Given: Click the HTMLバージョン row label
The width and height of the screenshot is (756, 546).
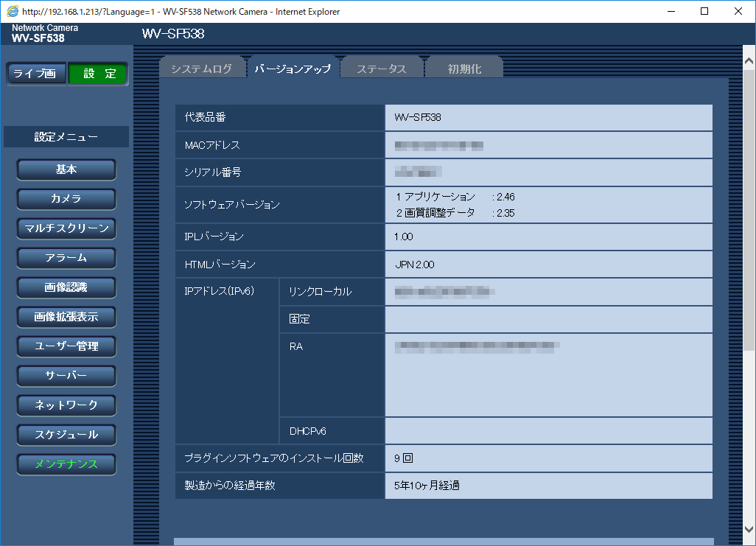Looking at the screenshot, I should tap(220, 265).
